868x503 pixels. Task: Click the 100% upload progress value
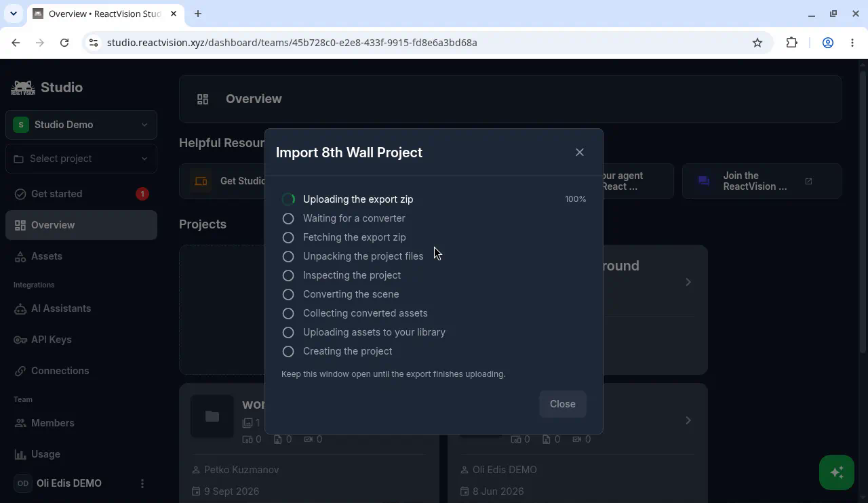(x=575, y=199)
